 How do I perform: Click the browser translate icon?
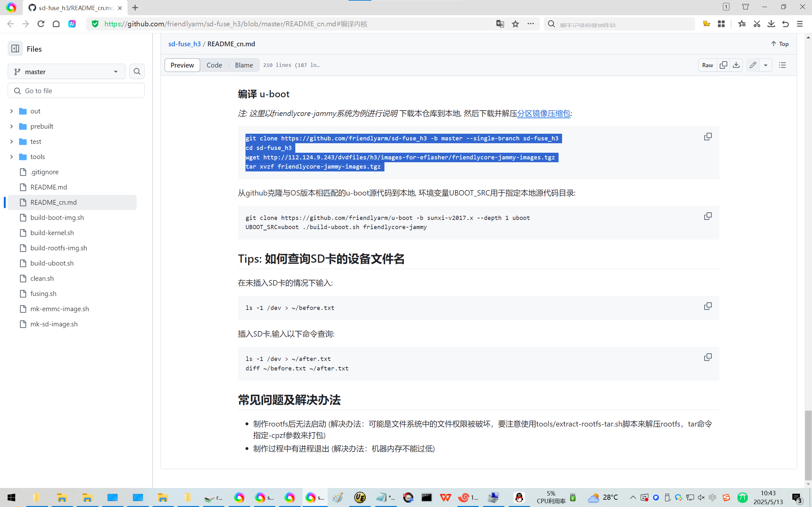[500, 24]
